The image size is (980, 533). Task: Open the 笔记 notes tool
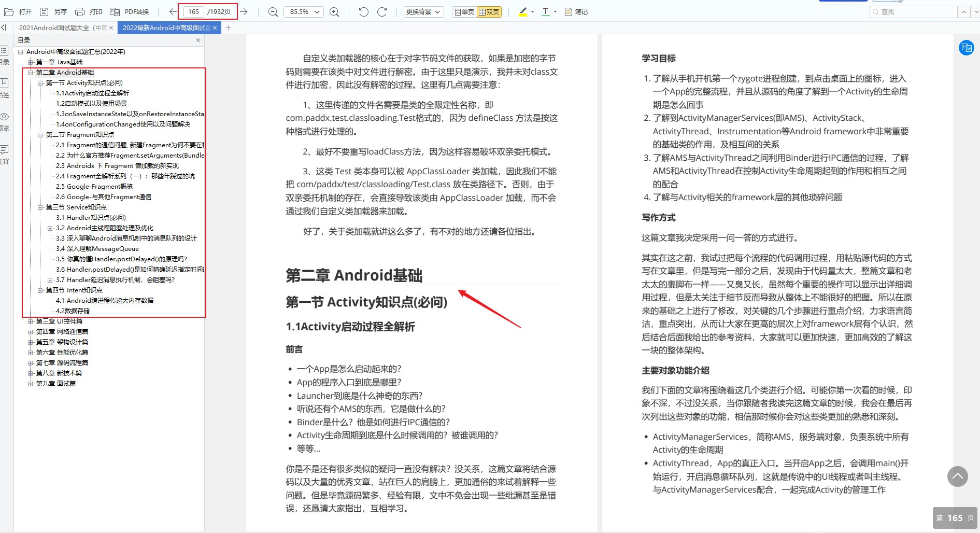pos(576,11)
